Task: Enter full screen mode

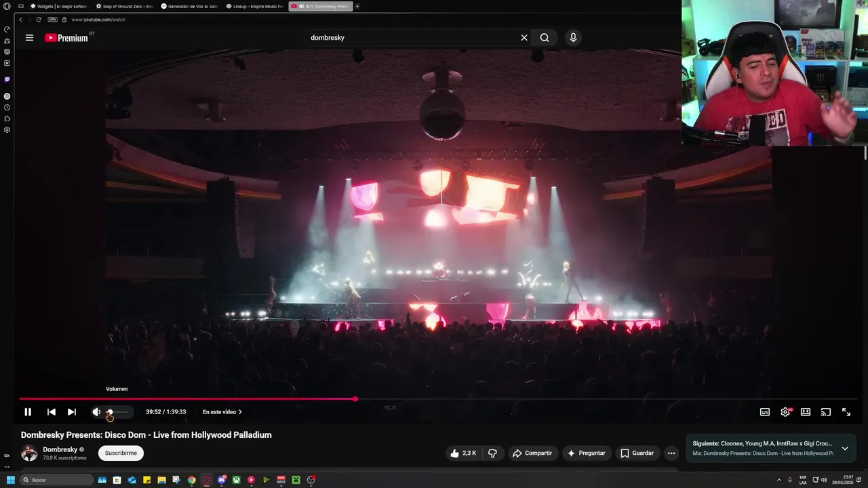Action: [x=846, y=412]
